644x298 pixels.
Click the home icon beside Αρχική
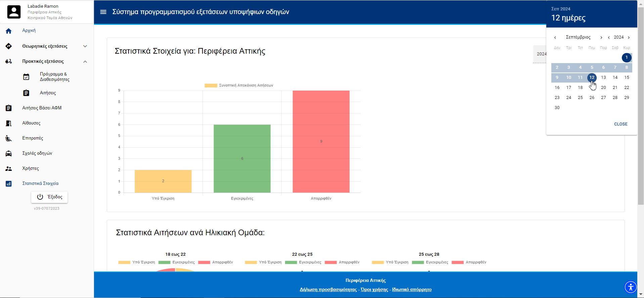tap(9, 31)
